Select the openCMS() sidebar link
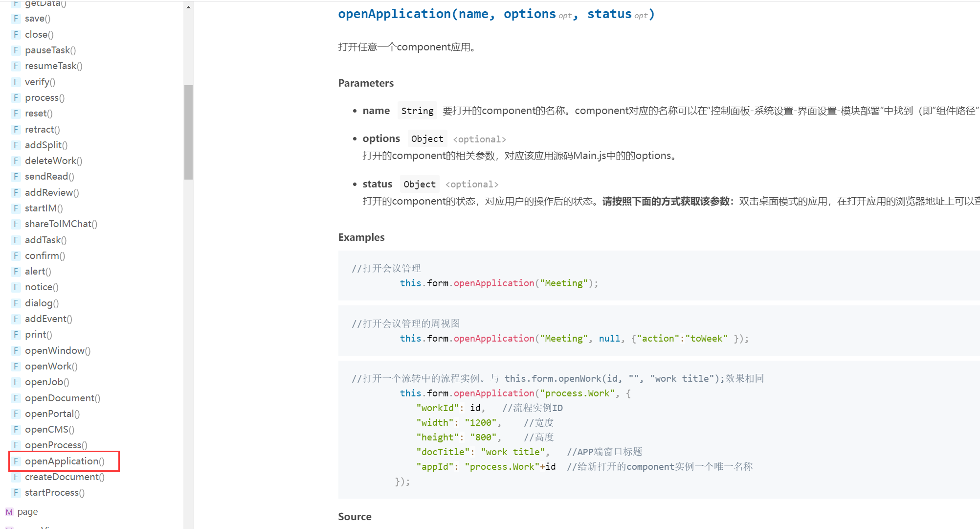980x529 pixels. click(49, 430)
